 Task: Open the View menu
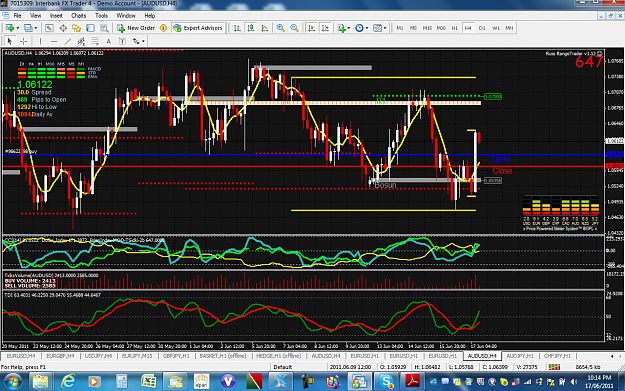[35, 16]
